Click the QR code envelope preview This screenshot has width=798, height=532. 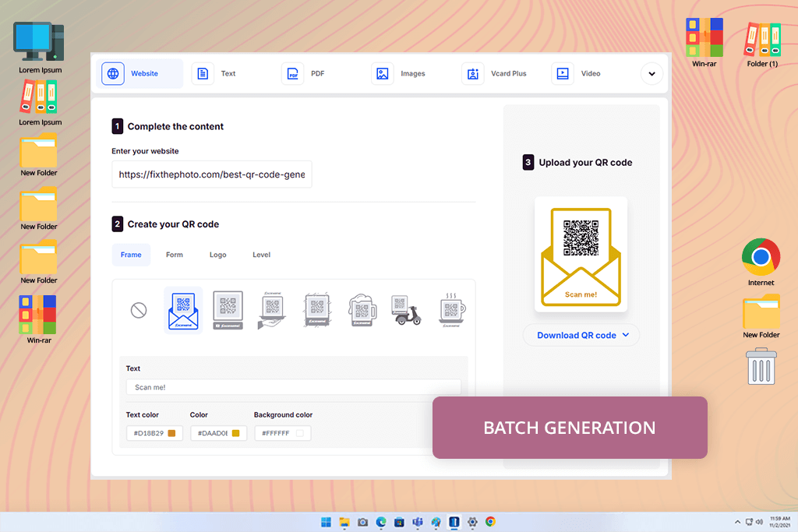[x=581, y=255]
